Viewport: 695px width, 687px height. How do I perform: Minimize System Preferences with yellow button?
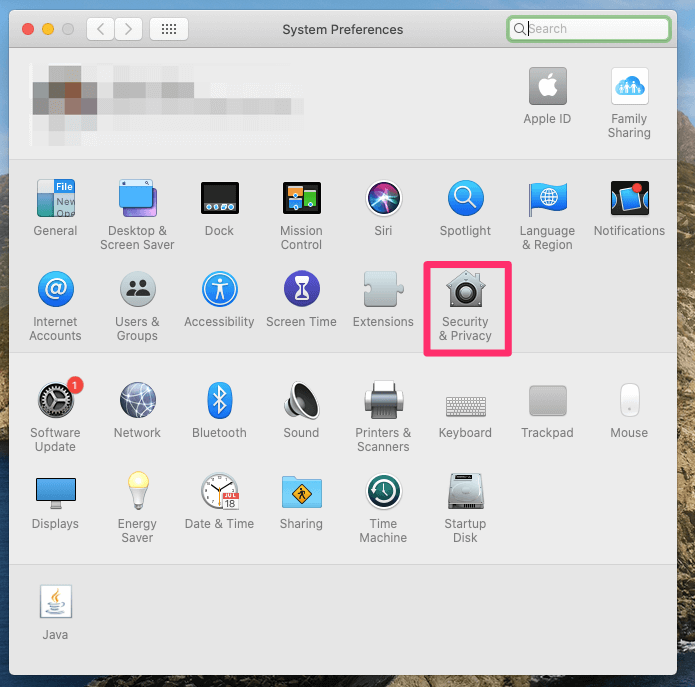(x=48, y=29)
